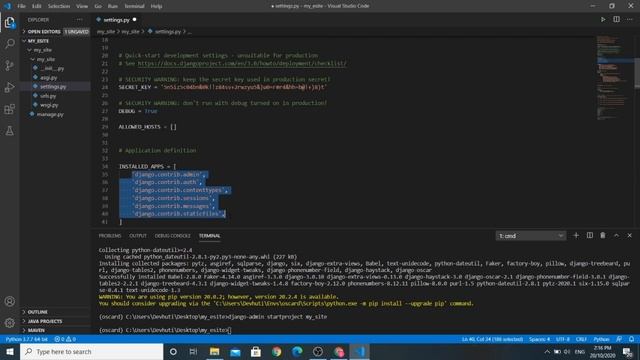The width and height of the screenshot is (640, 360).
Task: Change file encoding UTF-8
Action: point(562,339)
